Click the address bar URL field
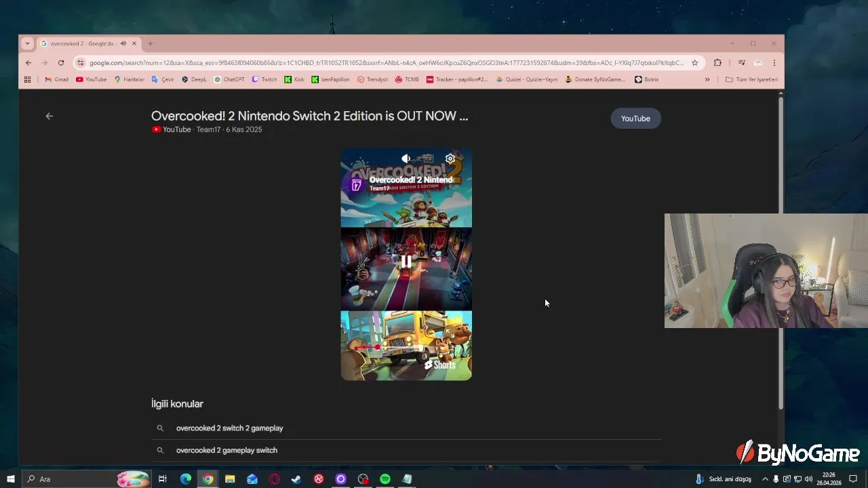 point(387,62)
